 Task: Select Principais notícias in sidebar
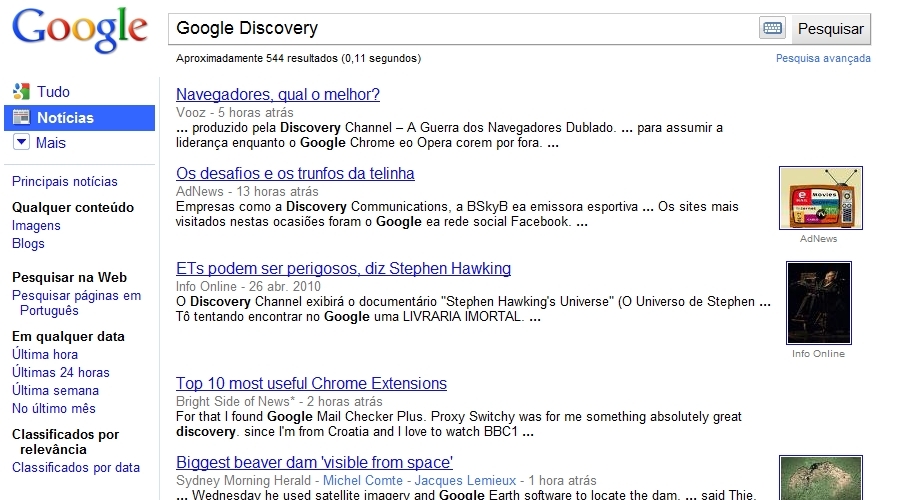(x=65, y=181)
